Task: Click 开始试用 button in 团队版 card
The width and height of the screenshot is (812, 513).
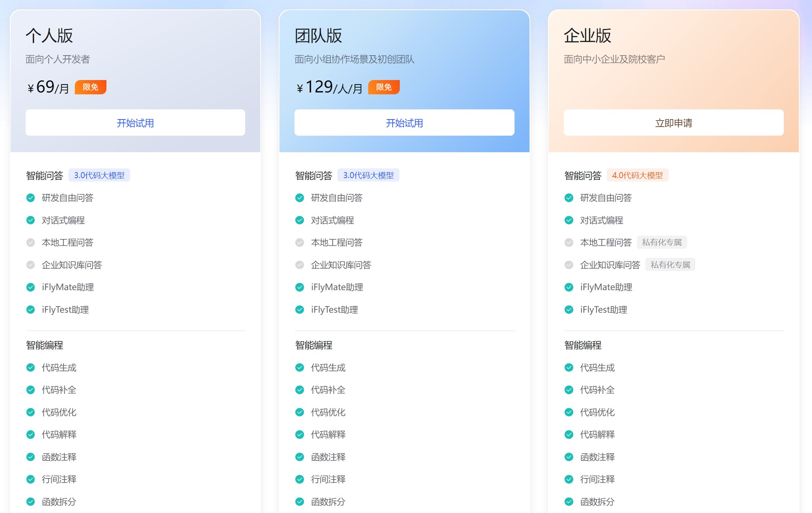Action: 404,123
